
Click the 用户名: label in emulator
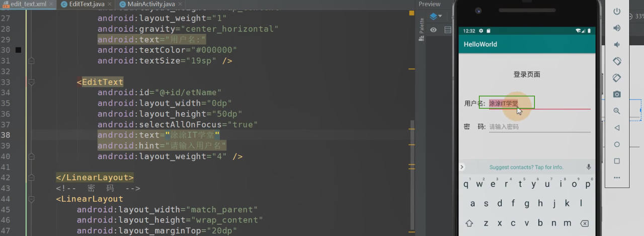pyautogui.click(x=475, y=103)
